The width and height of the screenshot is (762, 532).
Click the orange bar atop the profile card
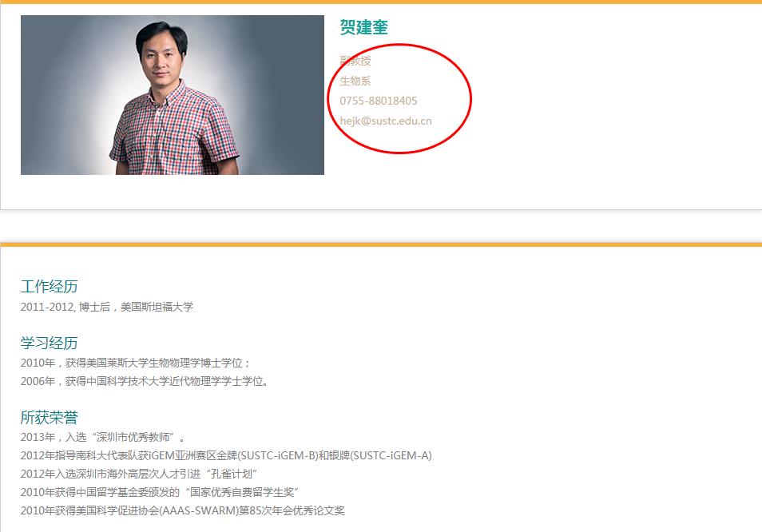pyautogui.click(x=381, y=2)
